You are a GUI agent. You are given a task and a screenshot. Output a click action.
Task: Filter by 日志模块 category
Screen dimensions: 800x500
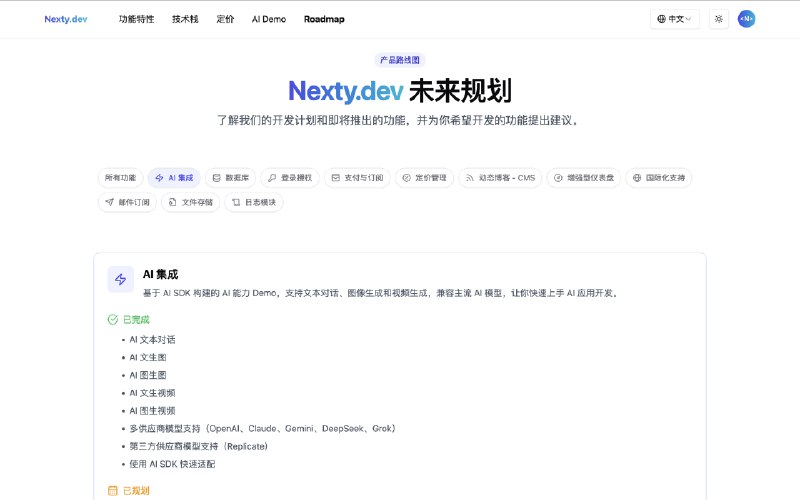click(254, 202)
